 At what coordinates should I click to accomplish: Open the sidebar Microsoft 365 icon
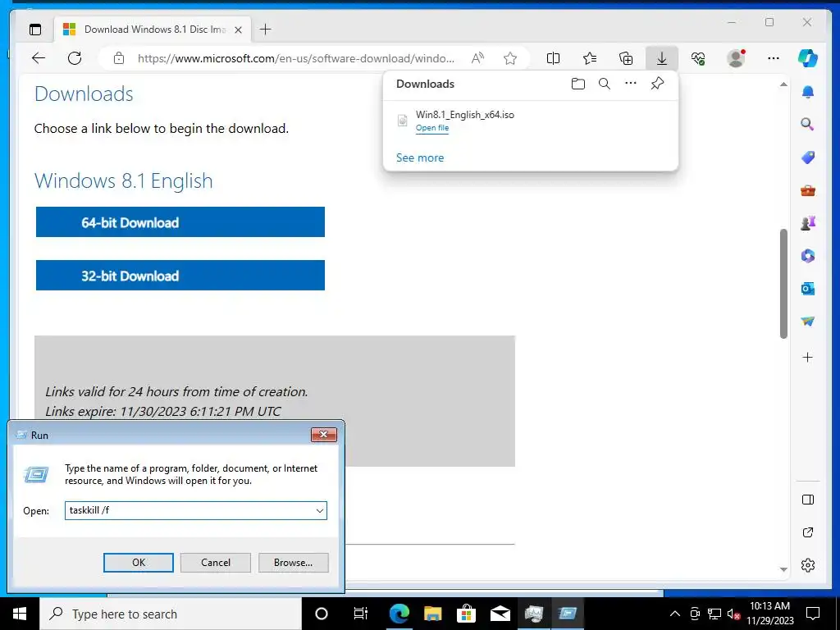coord(808,256)
